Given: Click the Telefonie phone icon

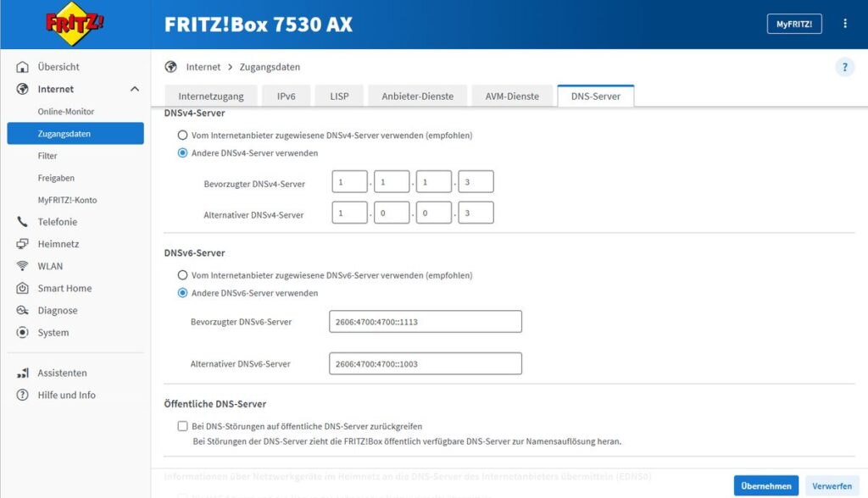Looking at the screenshot, I should (22, 222).
